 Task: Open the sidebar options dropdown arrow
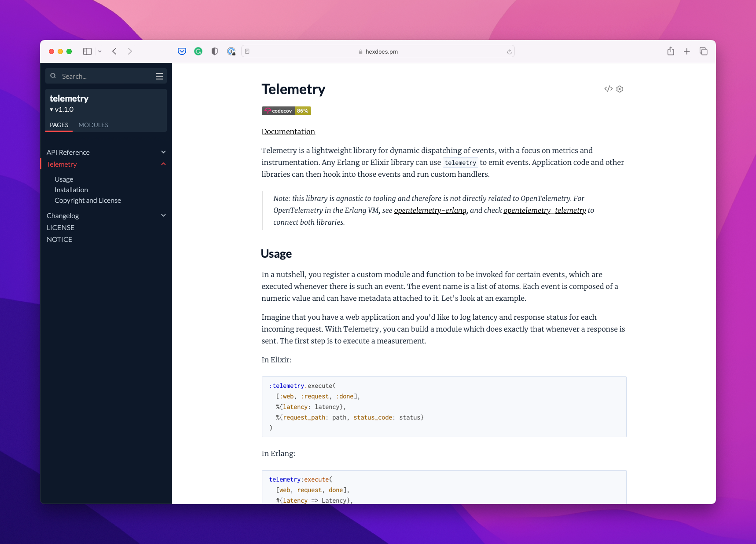click(x=100, y=51)
